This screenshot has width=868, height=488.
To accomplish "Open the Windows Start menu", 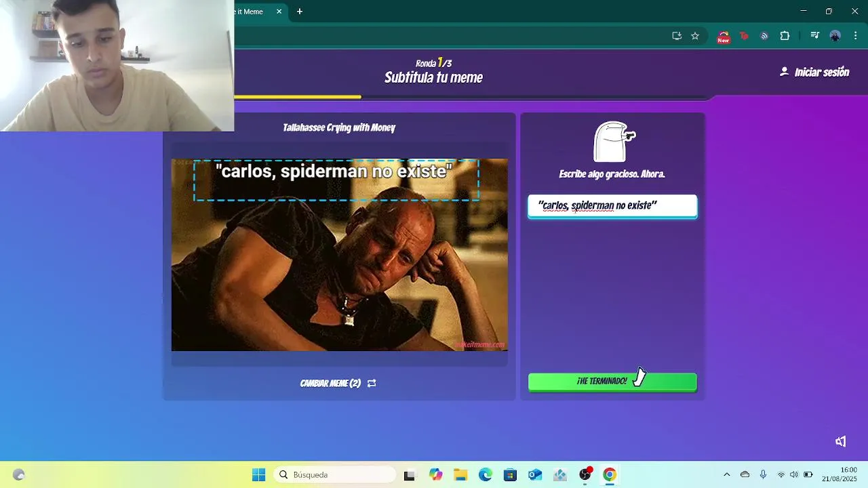I will [x=258, y=475].
